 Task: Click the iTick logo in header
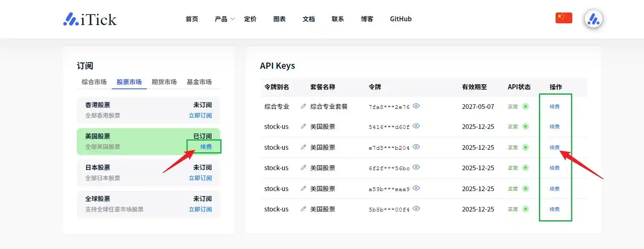90,19
